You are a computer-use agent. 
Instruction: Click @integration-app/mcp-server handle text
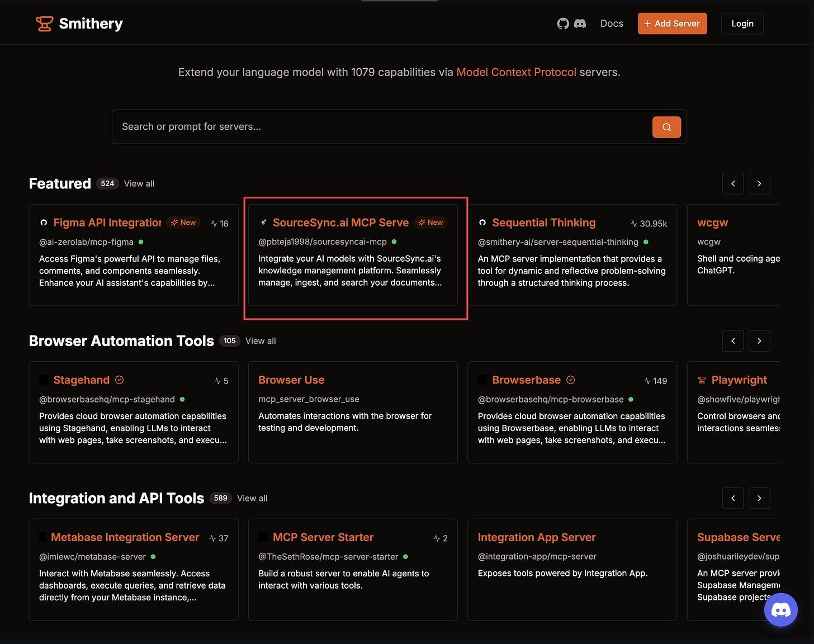click(537, 557)
